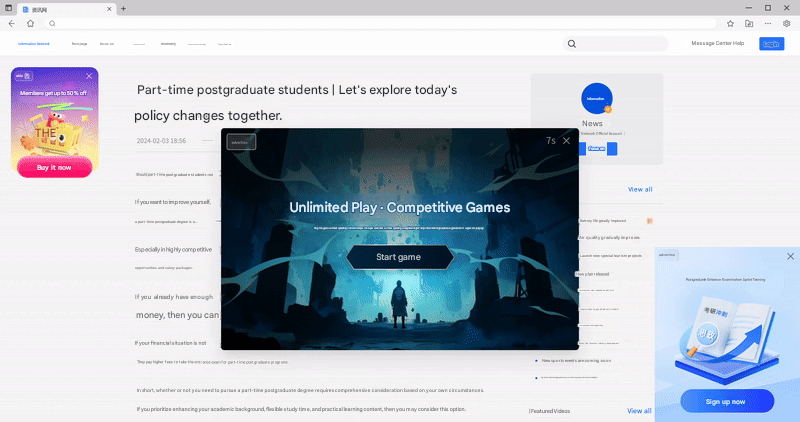The height and width of the screenshot is (422, 800).
Task: Open the browser settings gear icon
Action: pos(786,23)
